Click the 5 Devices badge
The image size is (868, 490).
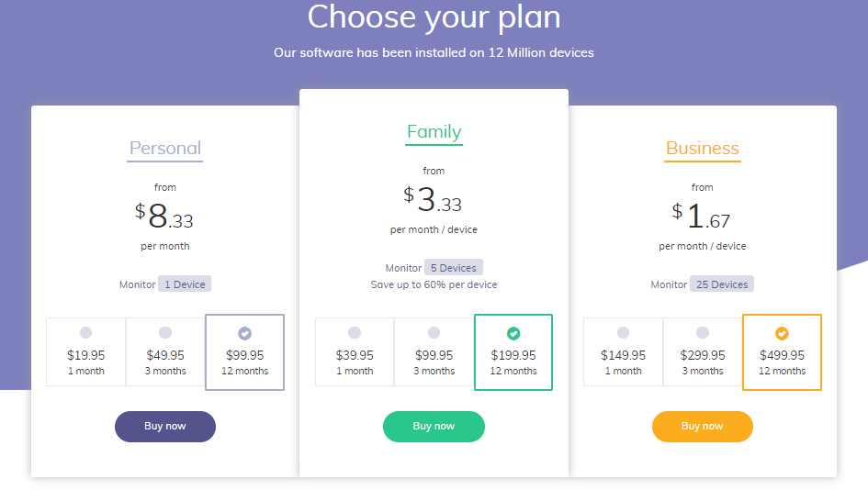[454, 268]
